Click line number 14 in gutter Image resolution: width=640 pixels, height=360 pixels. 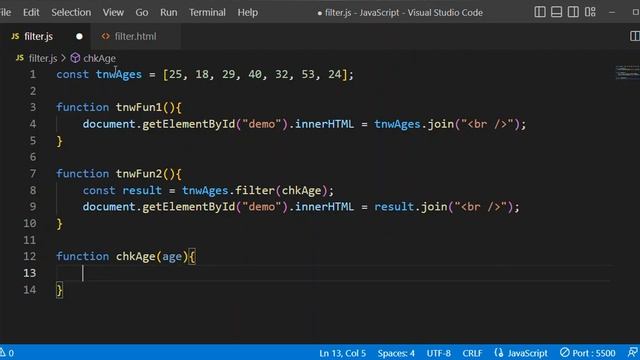pyautogui.click(x=30, y=289)
